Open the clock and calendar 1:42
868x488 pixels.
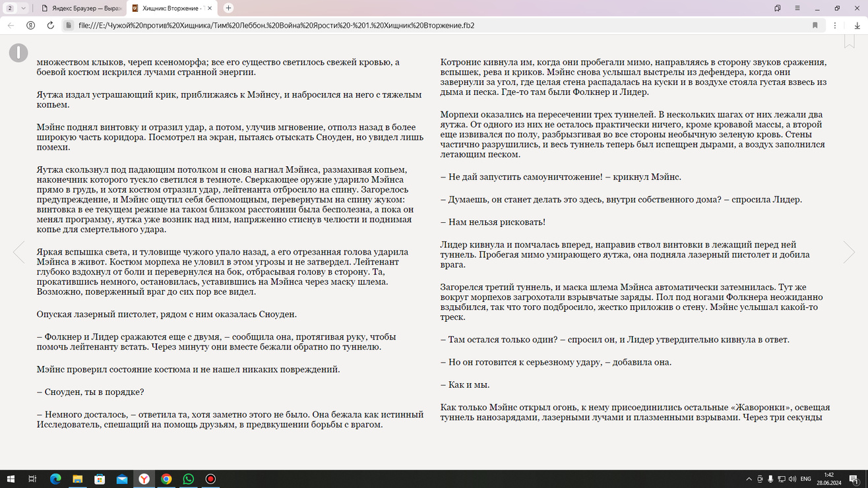pyautogui.click(x=828, y=479)
